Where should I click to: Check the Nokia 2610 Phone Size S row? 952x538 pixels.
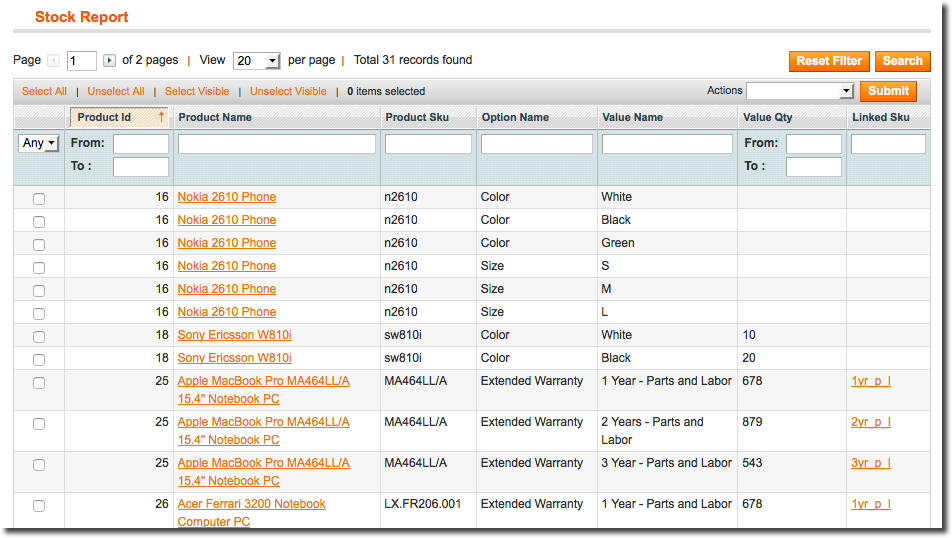[x=39, y=268]
